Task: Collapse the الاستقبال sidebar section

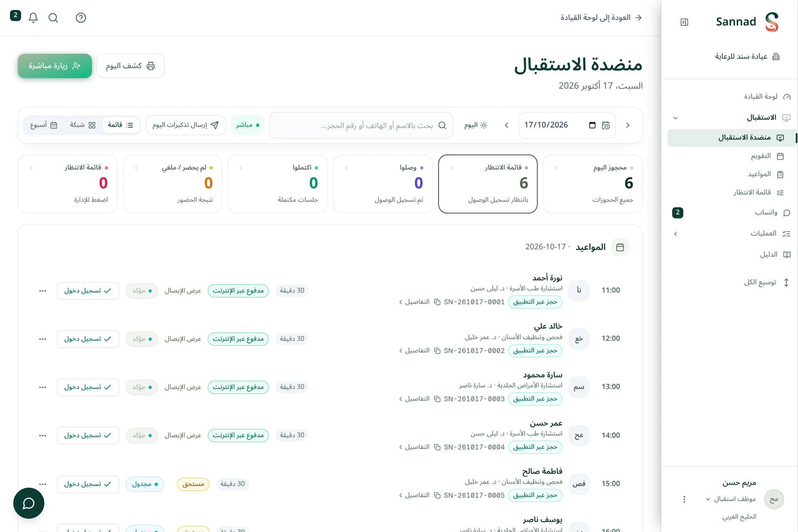Action: 676,118
